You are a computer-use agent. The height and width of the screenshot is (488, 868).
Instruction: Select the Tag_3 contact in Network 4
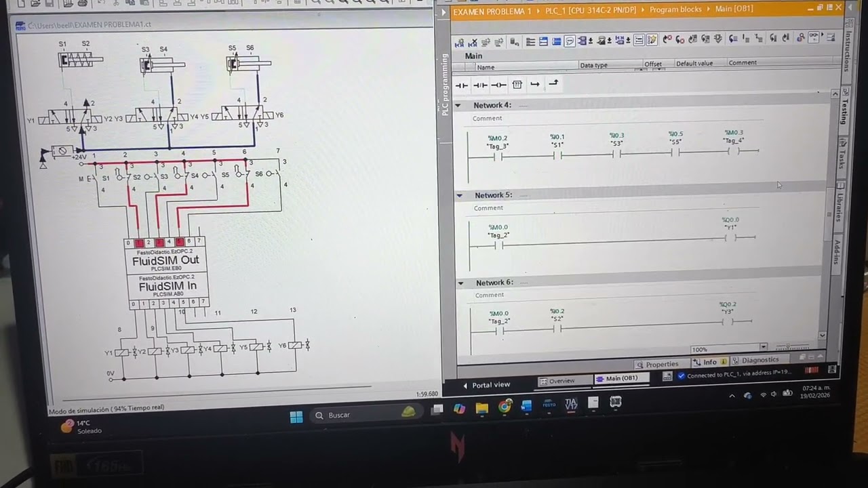pos(497,157)
